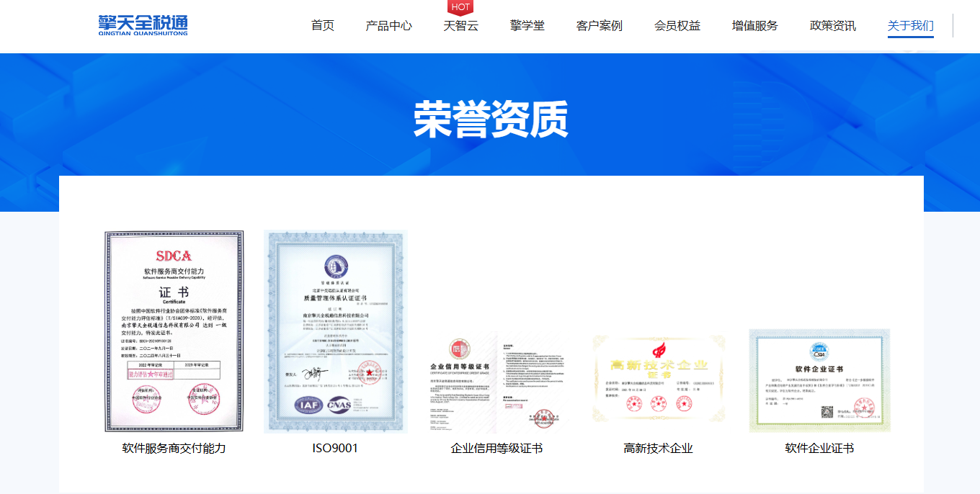This screenshot has height=494, width=980.
Task: Click the 企业信用等级证书 caption
Action: coord(496,448)
